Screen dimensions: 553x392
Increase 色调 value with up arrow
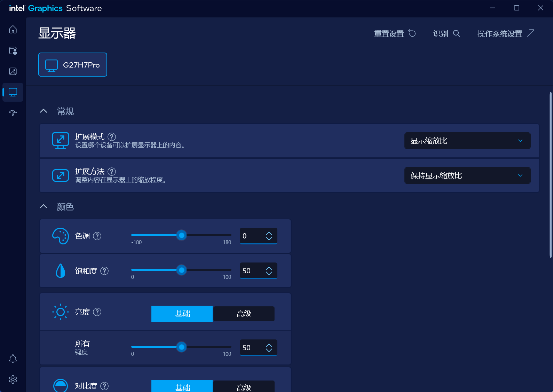click(269, 233)
